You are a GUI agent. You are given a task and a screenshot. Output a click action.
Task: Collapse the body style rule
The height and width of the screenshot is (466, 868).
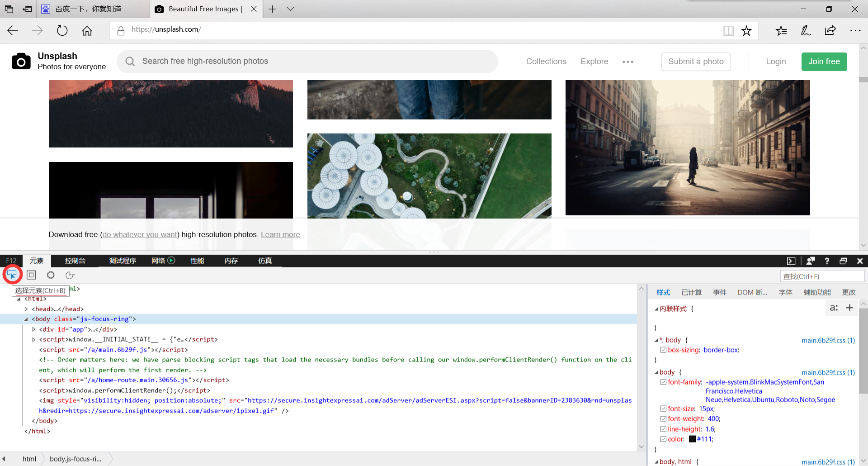click(656, 372)
